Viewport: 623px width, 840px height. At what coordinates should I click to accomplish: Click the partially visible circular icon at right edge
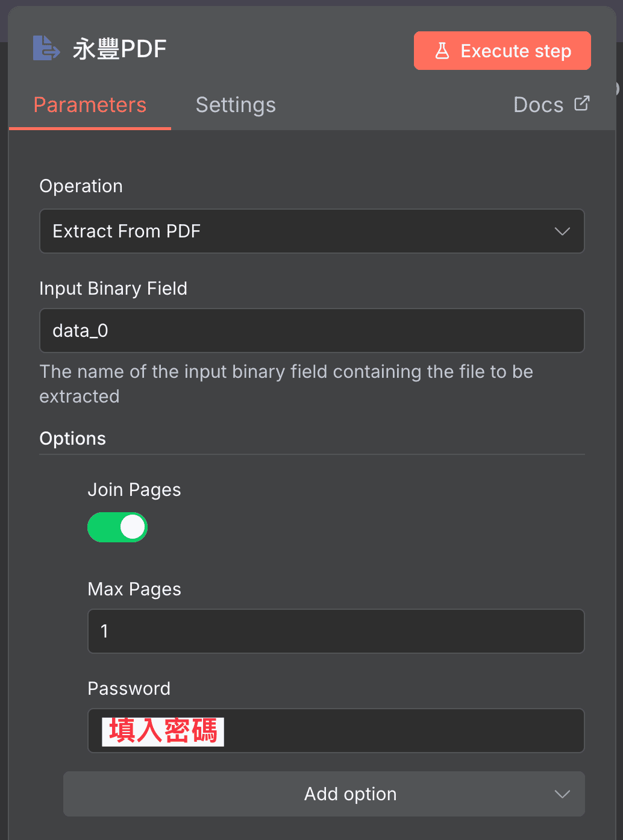[x=619, y=88]
